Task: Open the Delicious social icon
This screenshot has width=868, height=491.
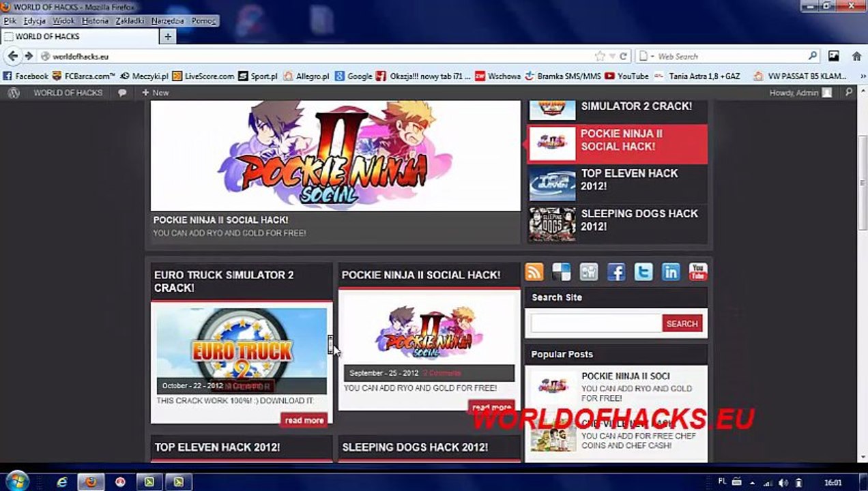Action: click(x=562, y=272)
